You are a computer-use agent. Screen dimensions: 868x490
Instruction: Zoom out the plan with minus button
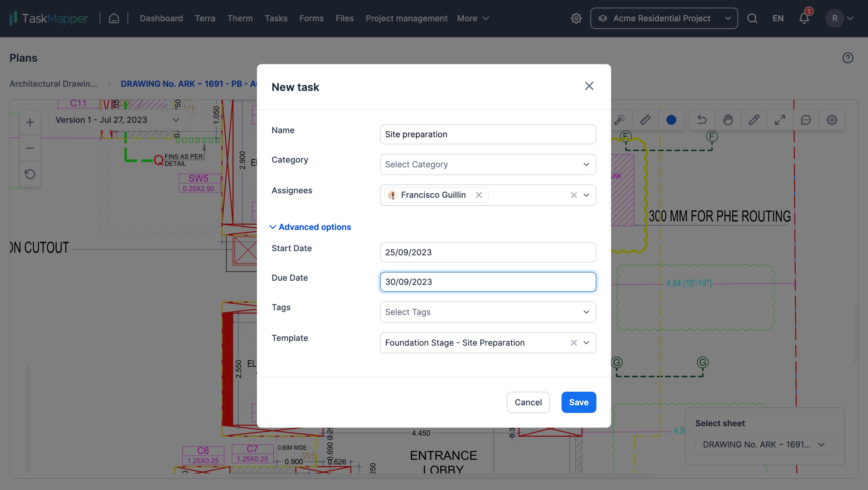click(30, 148)
